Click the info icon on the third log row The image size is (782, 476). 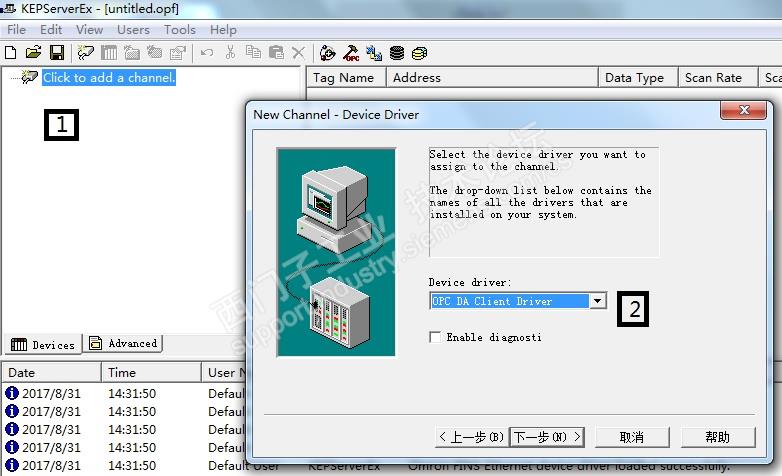(11, 429)
